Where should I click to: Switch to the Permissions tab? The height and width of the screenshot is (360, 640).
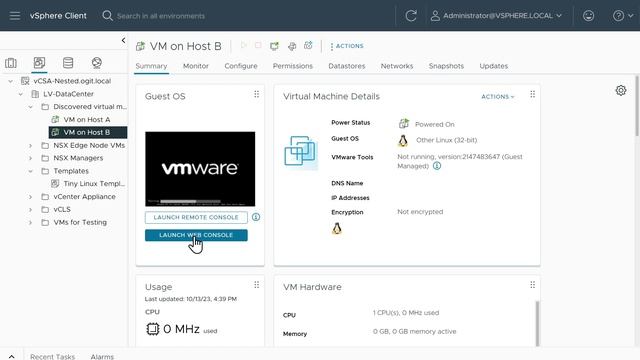tap(293, 66)
